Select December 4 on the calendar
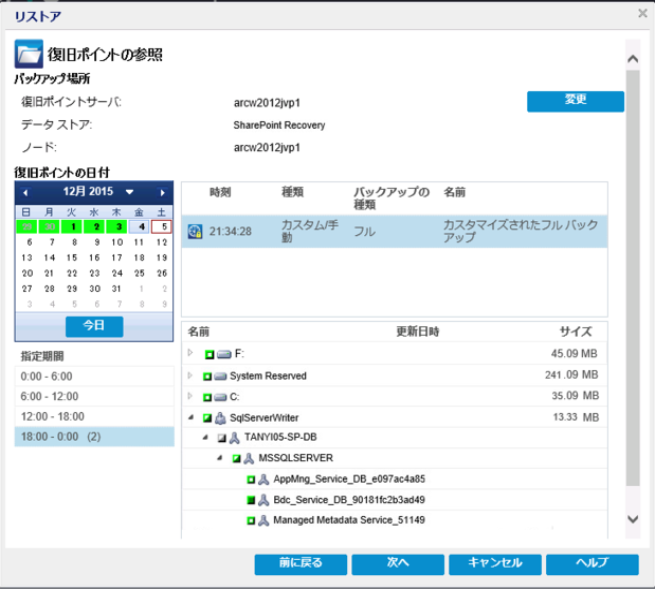The image size is (655, 589). pyautogui.click(x=140, y=227)
